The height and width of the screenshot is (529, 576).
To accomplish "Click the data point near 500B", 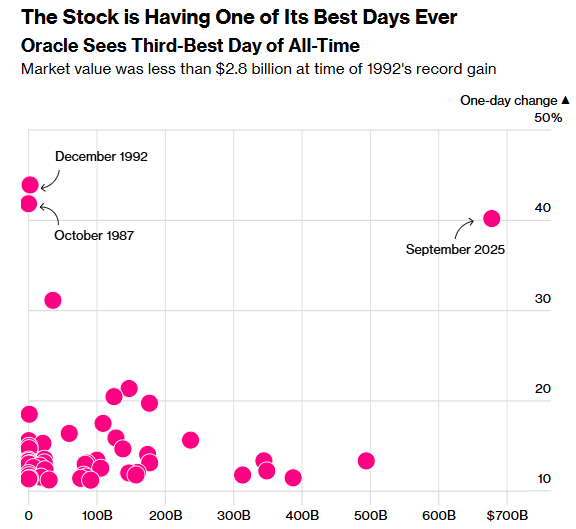I will [366, 460].
